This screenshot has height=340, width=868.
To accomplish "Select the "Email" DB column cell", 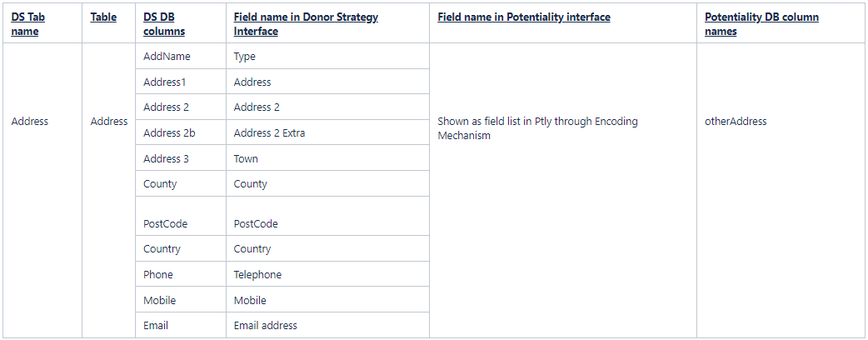I will 156,325.
